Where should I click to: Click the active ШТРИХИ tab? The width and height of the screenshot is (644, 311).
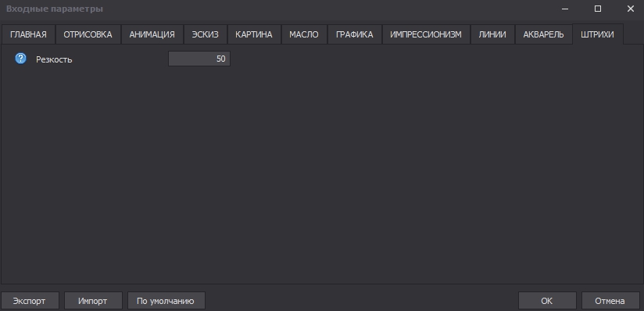tap(598, 34)
